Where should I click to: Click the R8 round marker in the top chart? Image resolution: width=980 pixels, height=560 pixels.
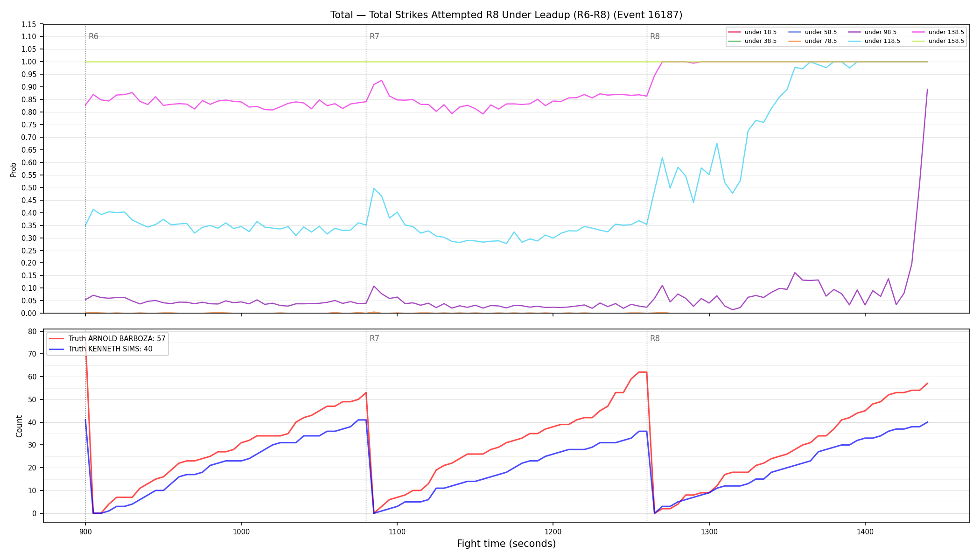tap(655, 37)
